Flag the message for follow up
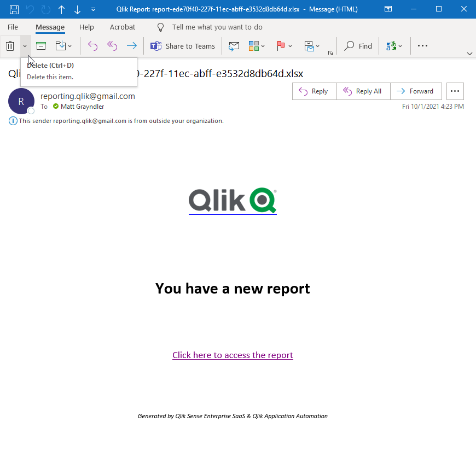This screenshot has height=463, width=476. pyautogui.click(x=282, y=46)
